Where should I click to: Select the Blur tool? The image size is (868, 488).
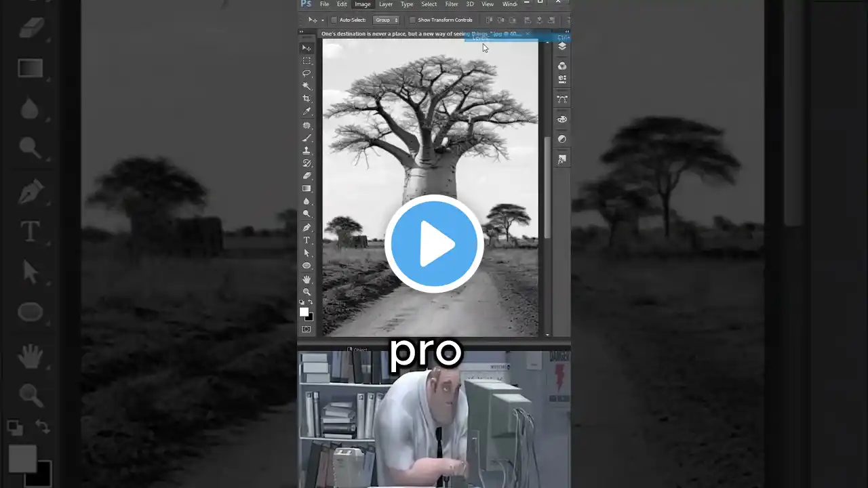(307, 201)
